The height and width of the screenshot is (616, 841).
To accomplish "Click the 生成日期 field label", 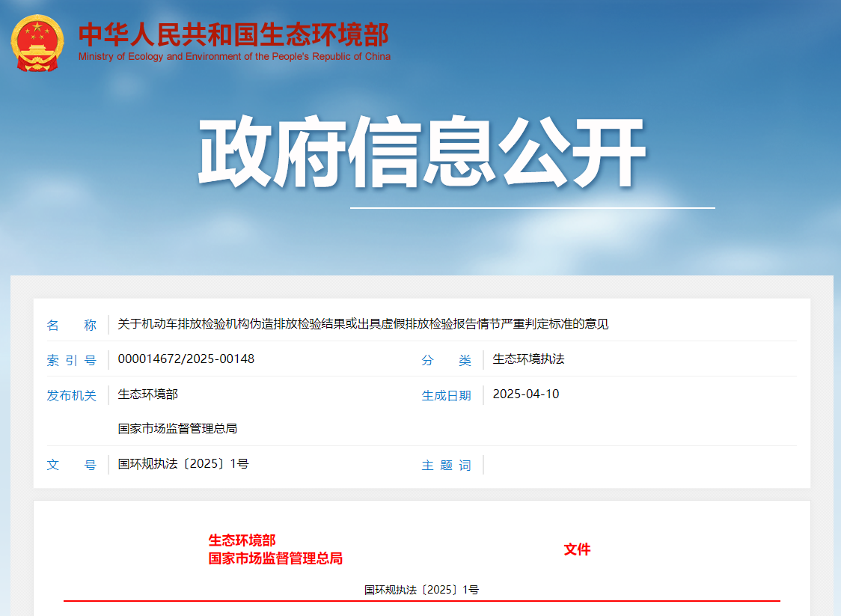I will 446,396.
